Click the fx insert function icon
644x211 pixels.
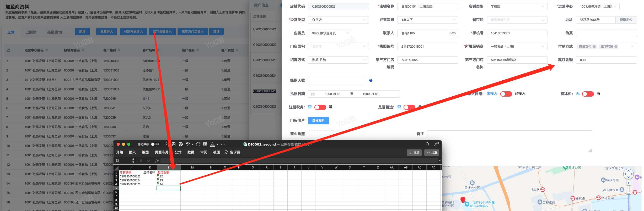coord(157,160)
